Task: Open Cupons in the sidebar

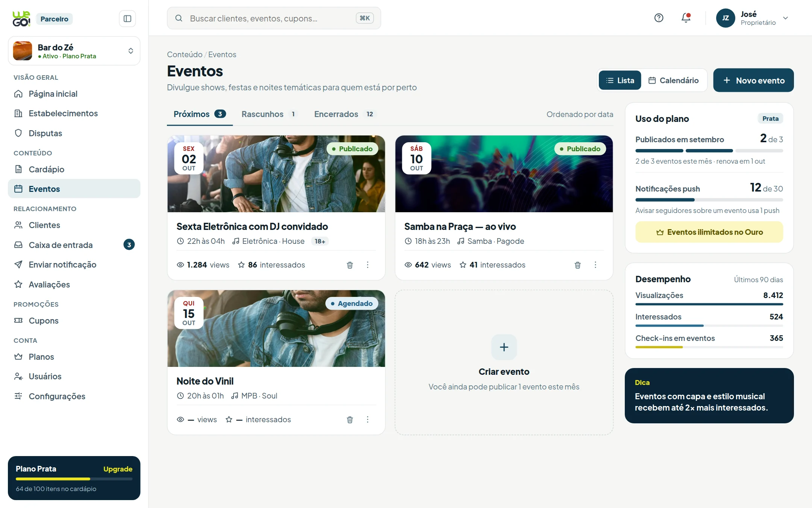Action: [74, 321]
